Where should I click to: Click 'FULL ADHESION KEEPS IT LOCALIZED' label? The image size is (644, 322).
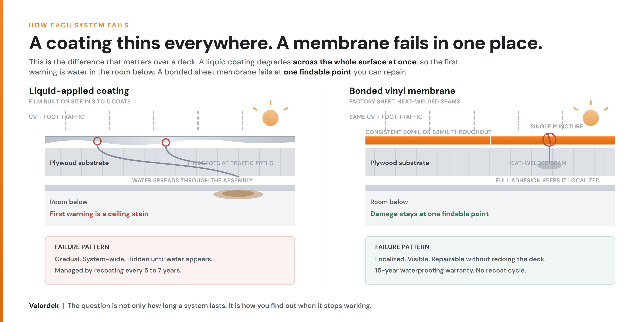point(547,180)
